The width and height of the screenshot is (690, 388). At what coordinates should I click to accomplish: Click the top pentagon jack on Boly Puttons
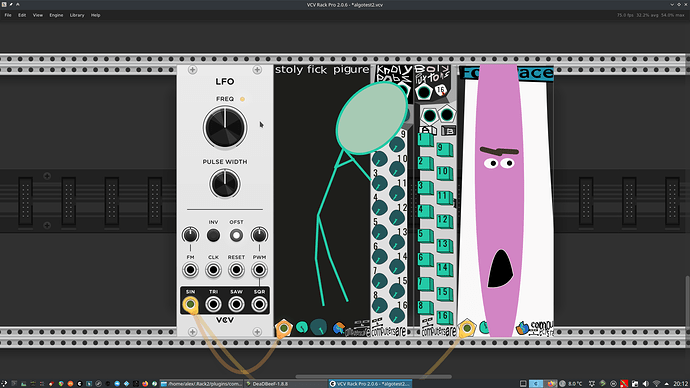424,92
